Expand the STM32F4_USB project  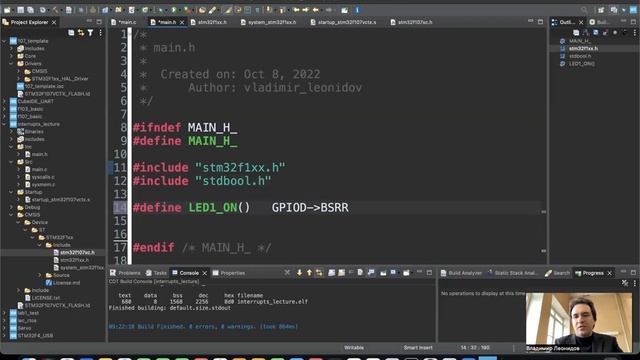click(x=4, y=336)
